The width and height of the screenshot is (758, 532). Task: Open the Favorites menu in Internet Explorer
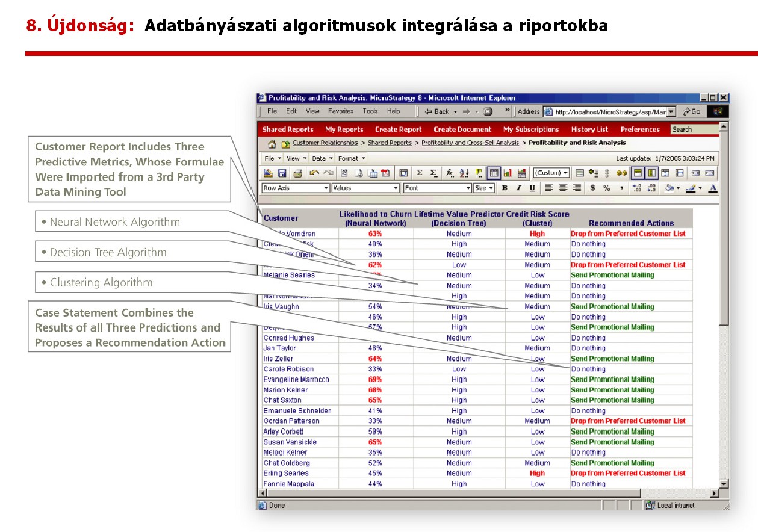click(x=341, y=111)
